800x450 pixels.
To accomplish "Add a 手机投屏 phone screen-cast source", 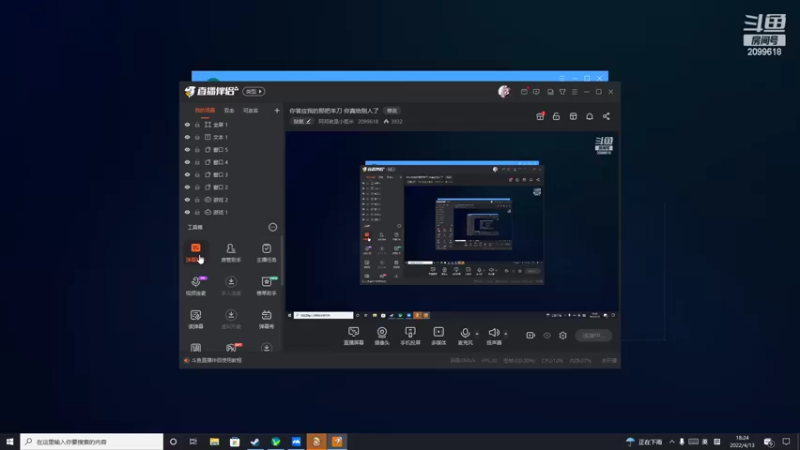I will tap(410, 336).
